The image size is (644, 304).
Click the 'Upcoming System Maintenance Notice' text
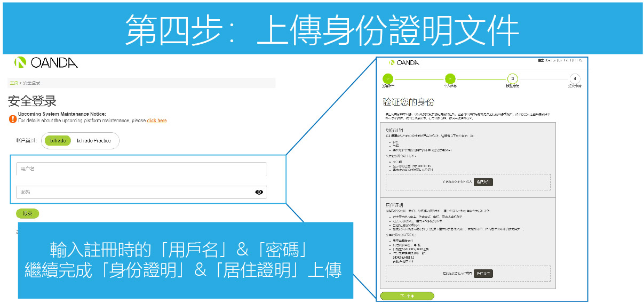tap(62, 114)
